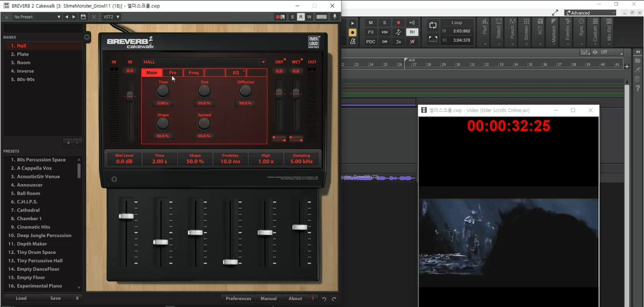Add a track with the plus in the timeline ruler
Viewport: 644px width, 307px height.
tap(627, 67)
